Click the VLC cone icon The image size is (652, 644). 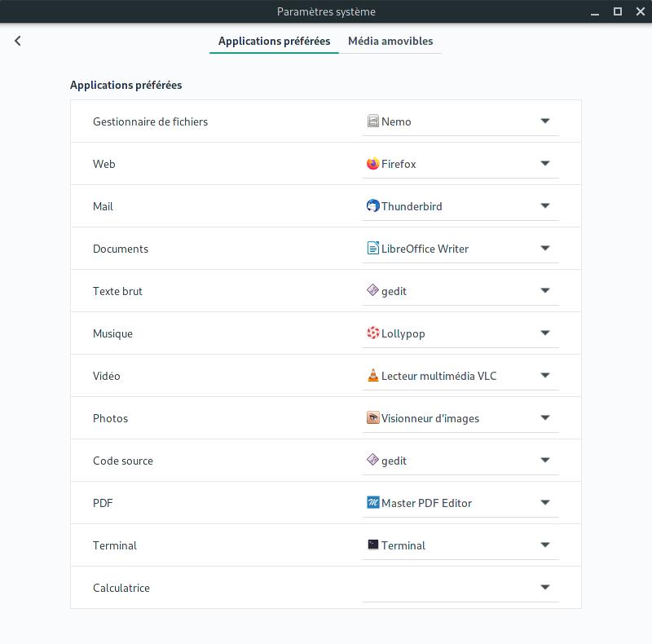click(x=373, y=375)
